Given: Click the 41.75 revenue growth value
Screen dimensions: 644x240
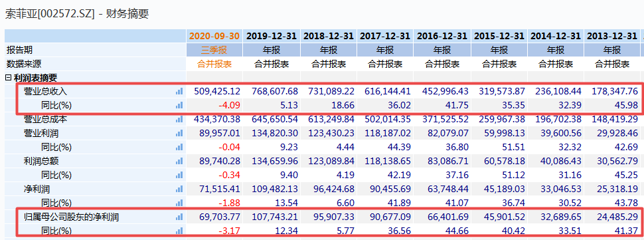Looking at the screenshot, I should (457, 105).
